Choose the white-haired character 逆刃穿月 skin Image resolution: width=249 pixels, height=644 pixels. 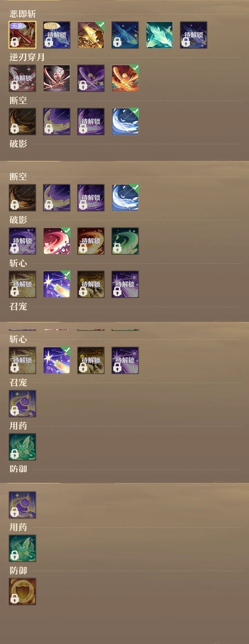point(56,78)
